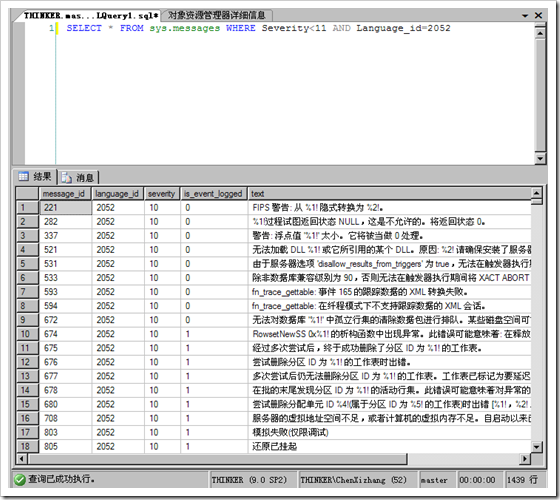This screenshot has width=560, height=500.
Task: Open the 消息 messages tab
Action: tap(78, 177)
